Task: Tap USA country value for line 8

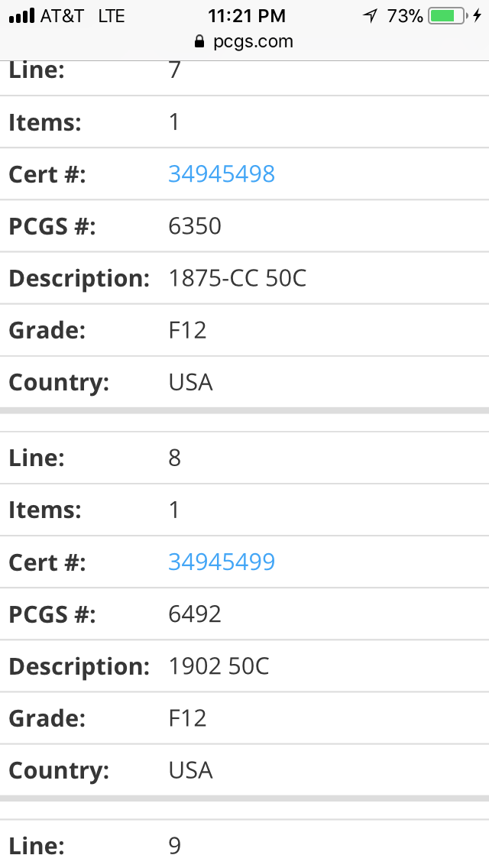Action: click(190, 770)
